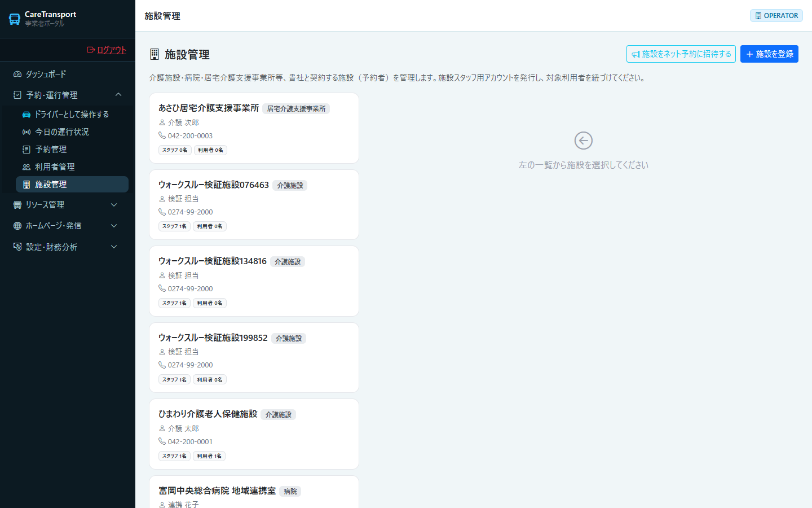
Task: Select ウォークスルー検証施設134816 facility card
Action: (x=254, y=281)
